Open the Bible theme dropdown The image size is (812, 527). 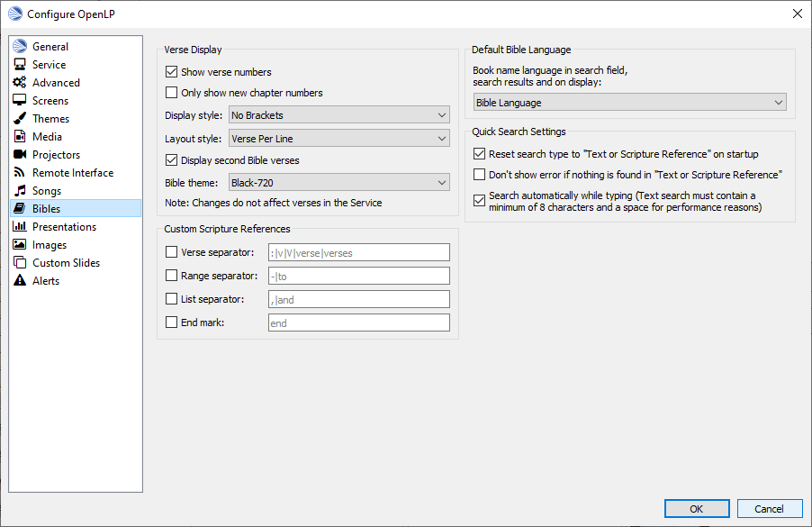(339, 182)
